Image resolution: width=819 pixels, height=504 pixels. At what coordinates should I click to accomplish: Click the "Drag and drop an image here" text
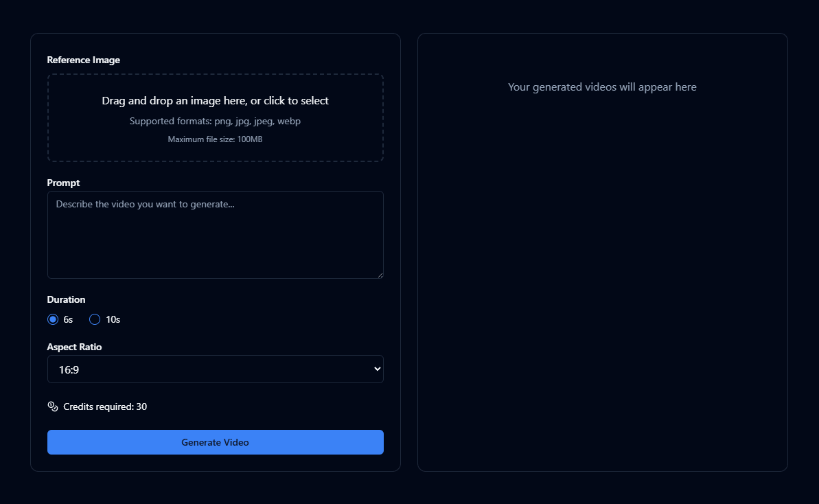215,101
